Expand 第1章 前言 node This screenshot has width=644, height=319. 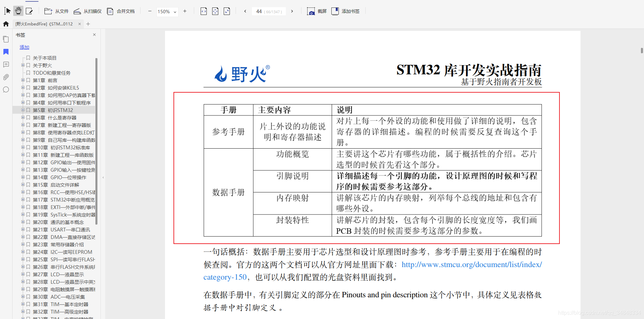[x=23, y=80]
